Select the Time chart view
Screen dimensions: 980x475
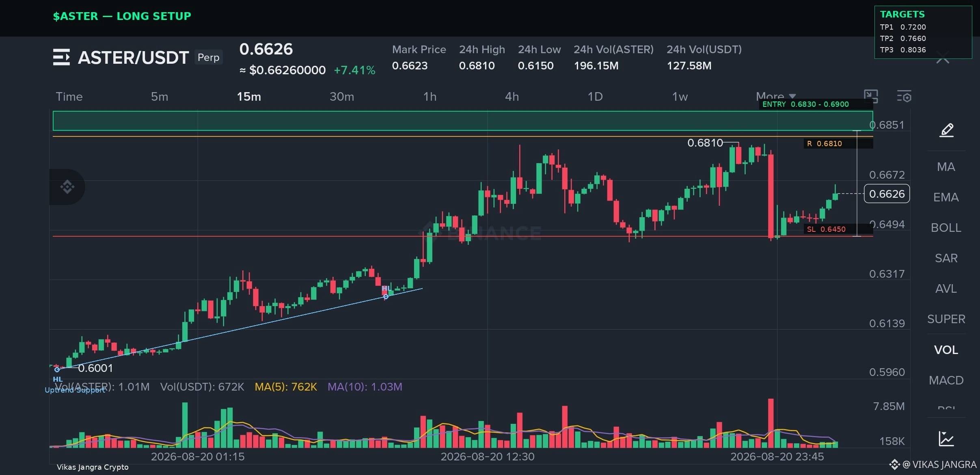69,97
